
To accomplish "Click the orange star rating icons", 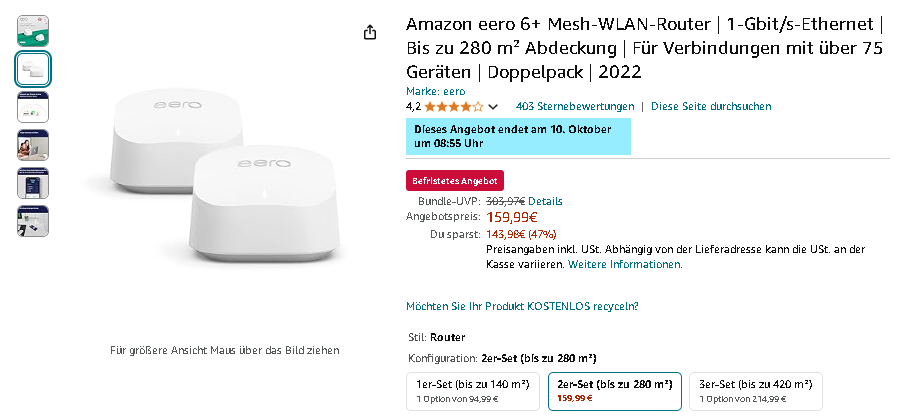I will click(454, 107).
